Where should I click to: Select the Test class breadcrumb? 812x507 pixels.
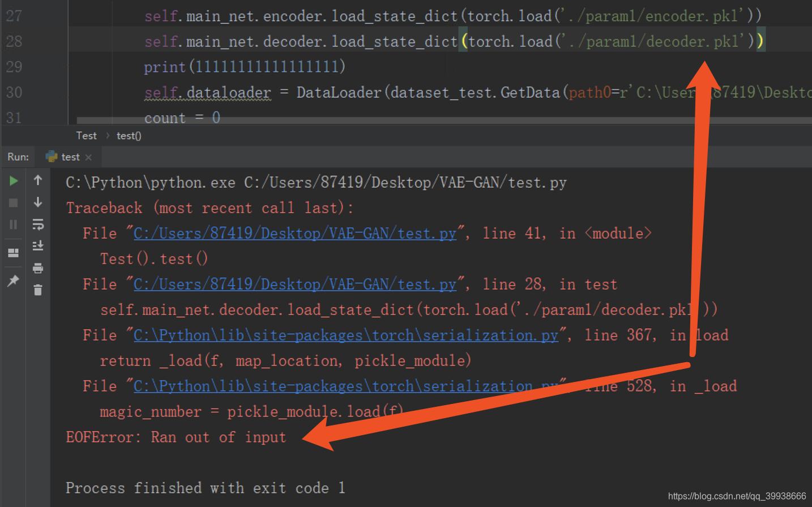tap(86, 136)
